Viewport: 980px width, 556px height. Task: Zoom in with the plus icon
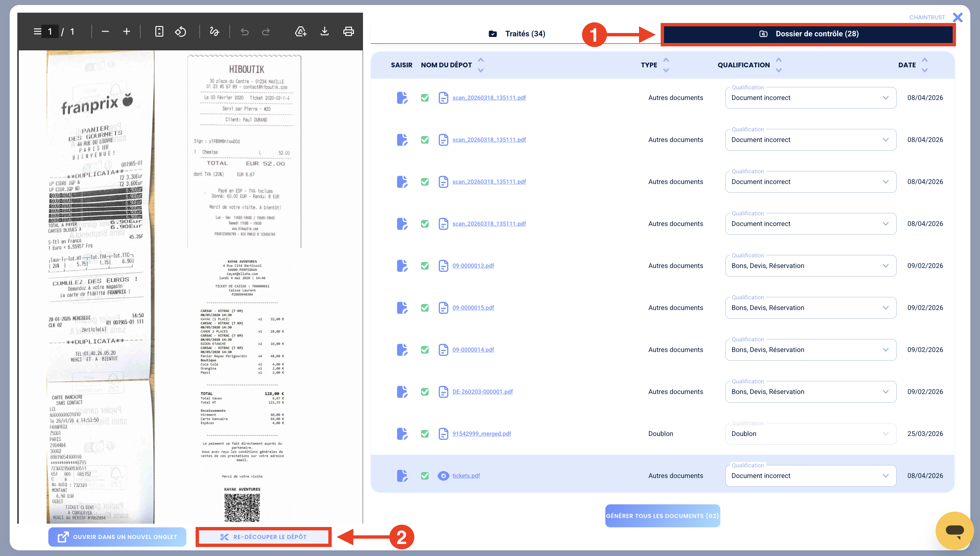[x=127, y=31]
